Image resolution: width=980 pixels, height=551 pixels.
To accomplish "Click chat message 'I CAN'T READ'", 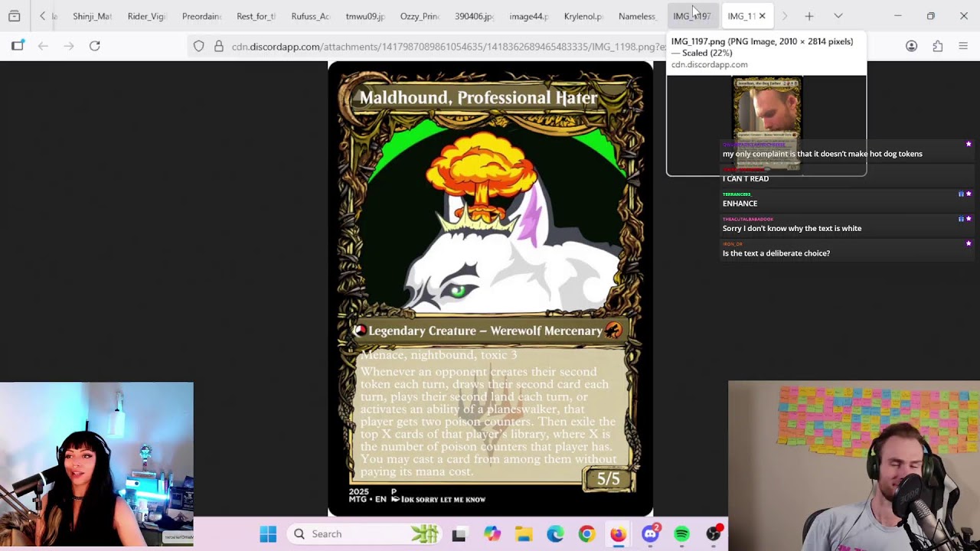I will (x=746, y=179).
